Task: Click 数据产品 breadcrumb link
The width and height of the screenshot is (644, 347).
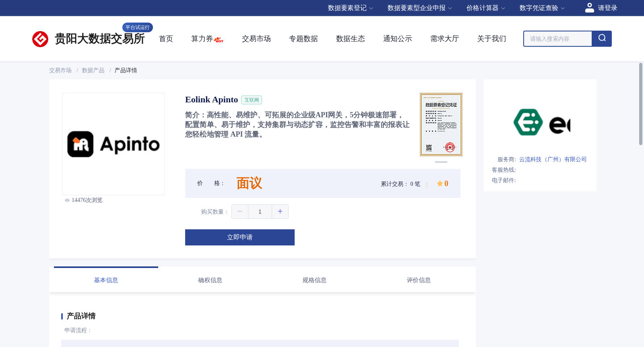Action: (x=93, y=71)
